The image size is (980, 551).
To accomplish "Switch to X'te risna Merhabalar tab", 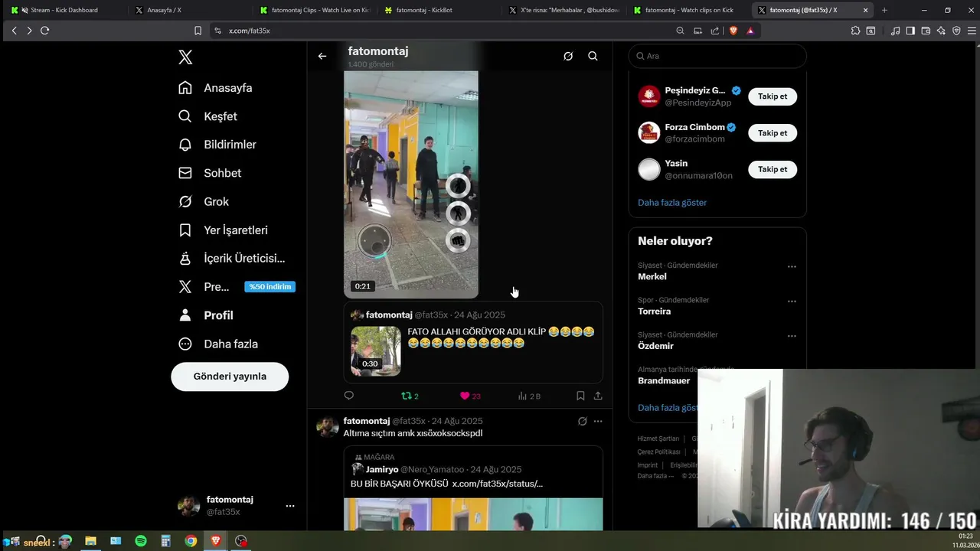I will click(563, 10).
